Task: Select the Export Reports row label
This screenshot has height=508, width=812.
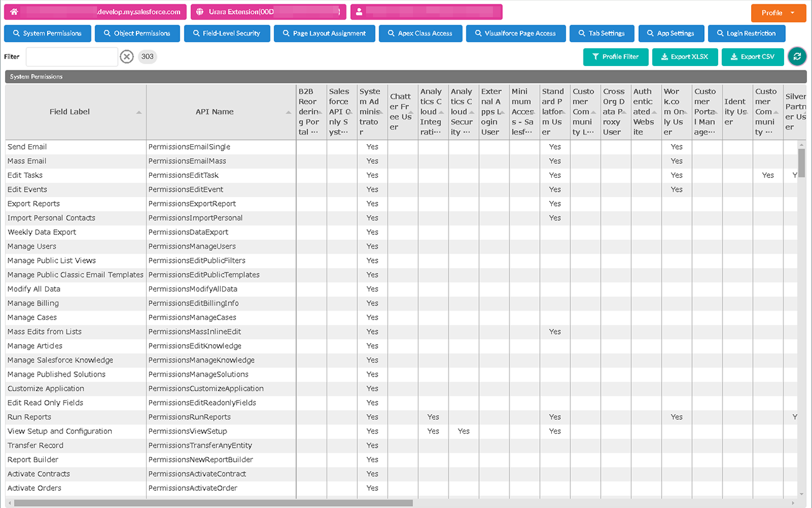Action: (34, 204)
